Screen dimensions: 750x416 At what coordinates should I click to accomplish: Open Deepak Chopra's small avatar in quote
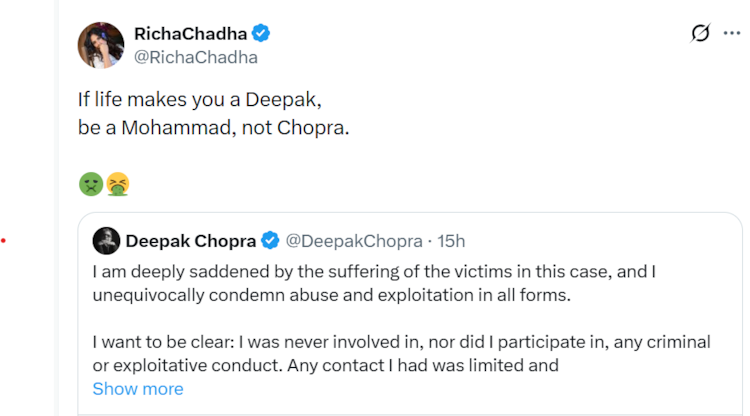coord(106,240)
